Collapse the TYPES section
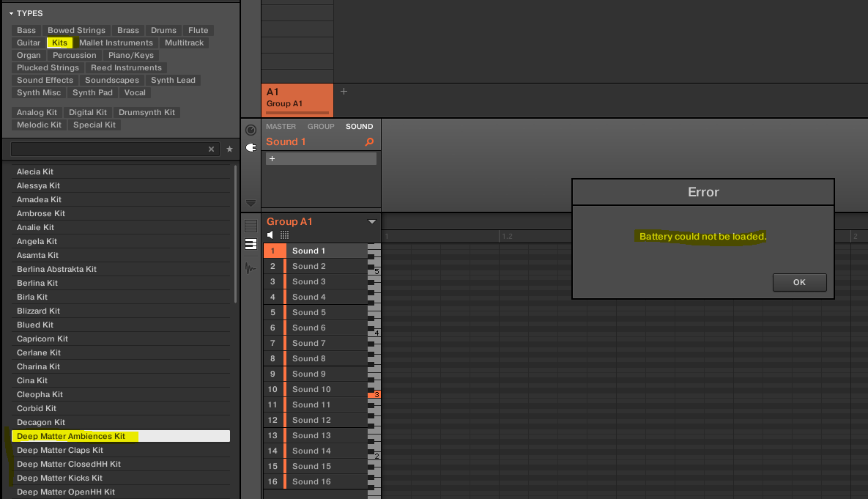The width and height of the screenshot is (868, 499). [12, 13]
